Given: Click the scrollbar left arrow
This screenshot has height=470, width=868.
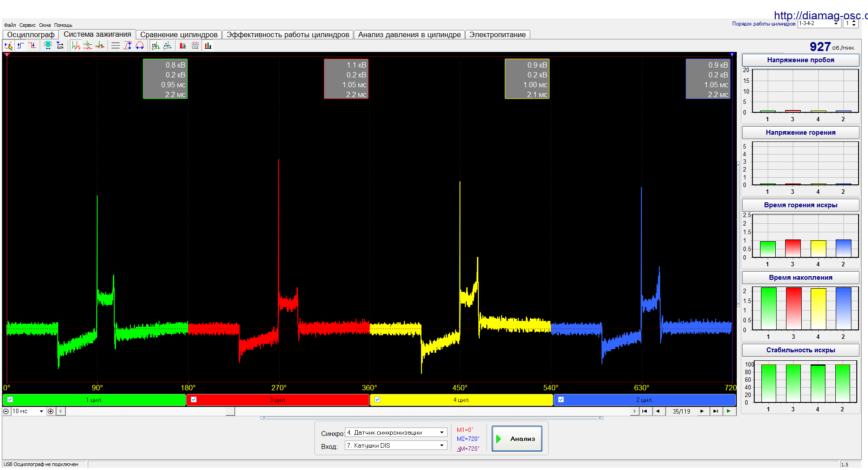Looking at the screenshot, I should click(61, 411).
